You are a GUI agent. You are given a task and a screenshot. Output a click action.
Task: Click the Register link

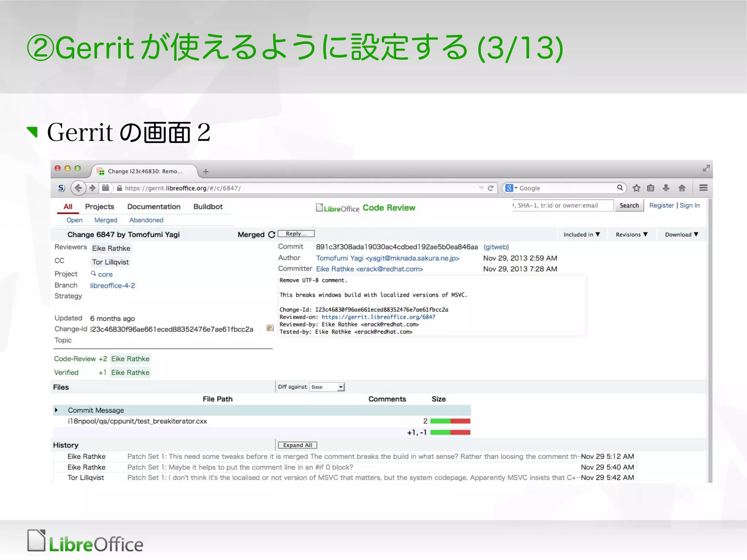point(662,205)
